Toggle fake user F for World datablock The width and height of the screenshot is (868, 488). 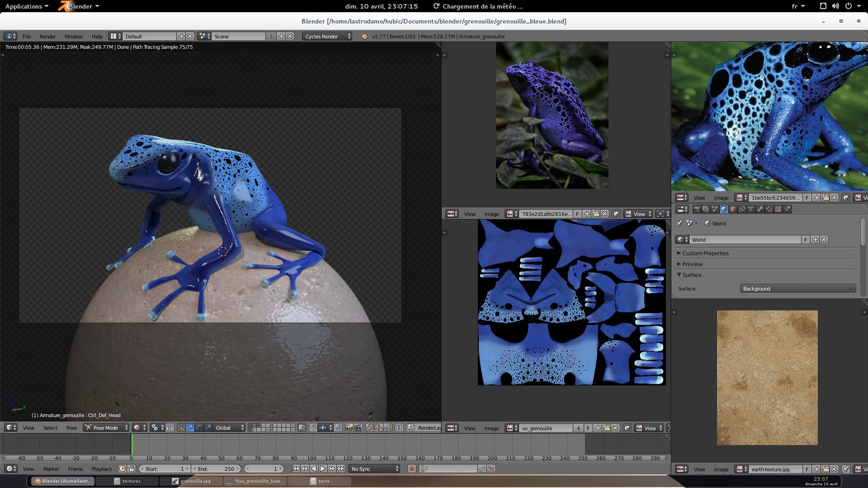[806, 240]
